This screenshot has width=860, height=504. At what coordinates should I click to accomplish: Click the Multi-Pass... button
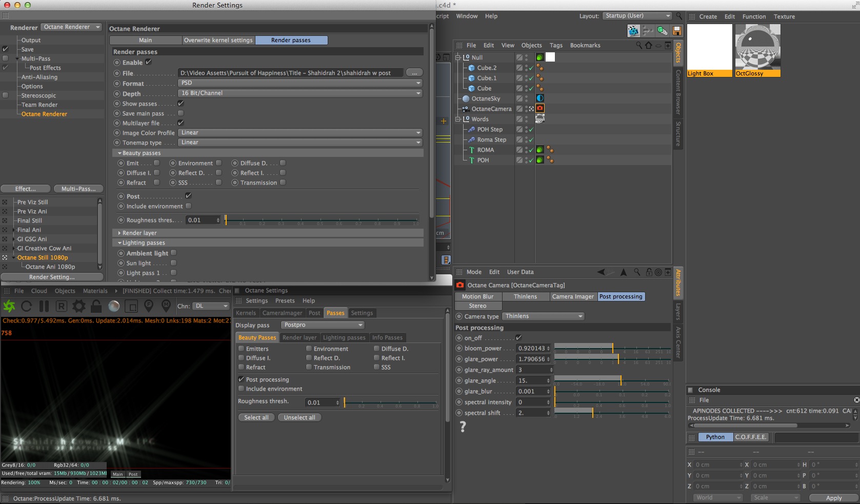tap(78, 189)
